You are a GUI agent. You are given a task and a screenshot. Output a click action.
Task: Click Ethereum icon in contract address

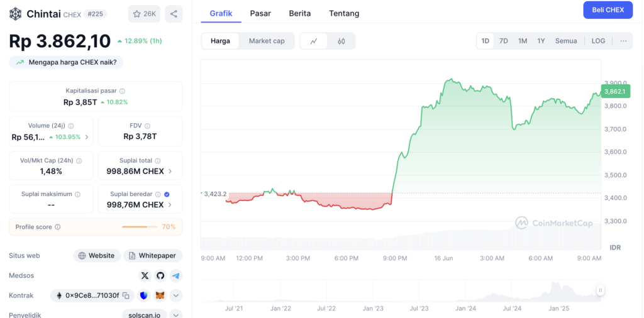pyautogui.click(x=59, y=295)
